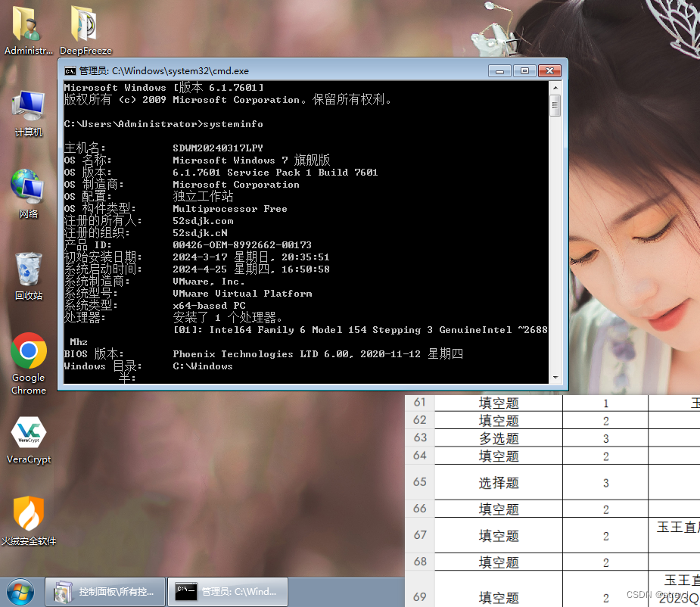Click the 'VMware Virtual Platform' text
Image resolution: width=700 pixels, height=607 pixels.
click(x=242, y=294)
